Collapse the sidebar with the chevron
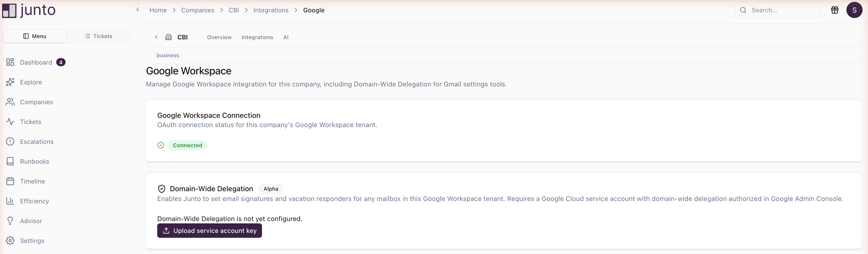Viewport: 868px width, 254px height. point(137,10)
